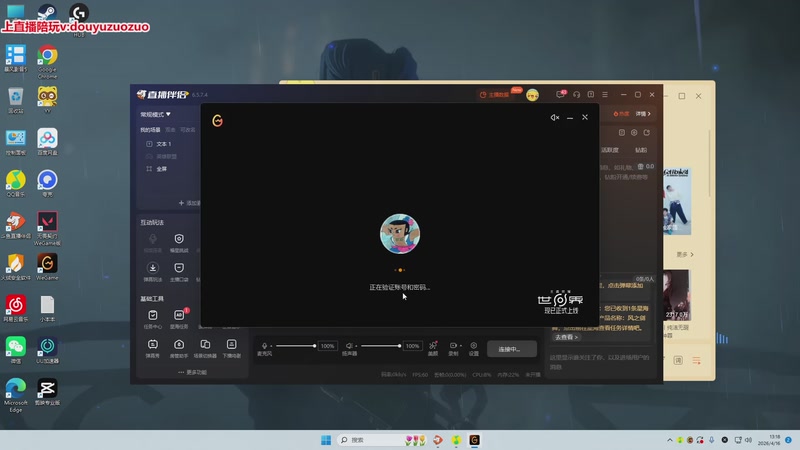Click the 连接中... button
The image size is (800, 450).
(x=511, y=349)
